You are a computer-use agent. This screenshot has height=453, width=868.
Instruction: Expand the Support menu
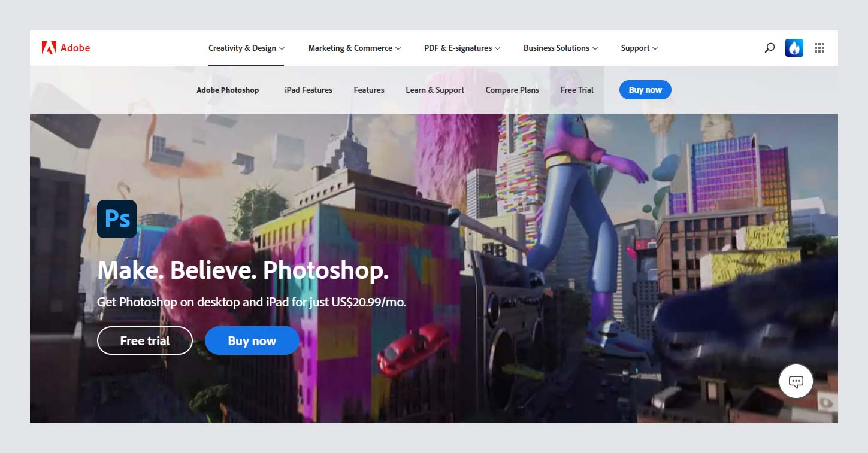[x=639, y=48]
